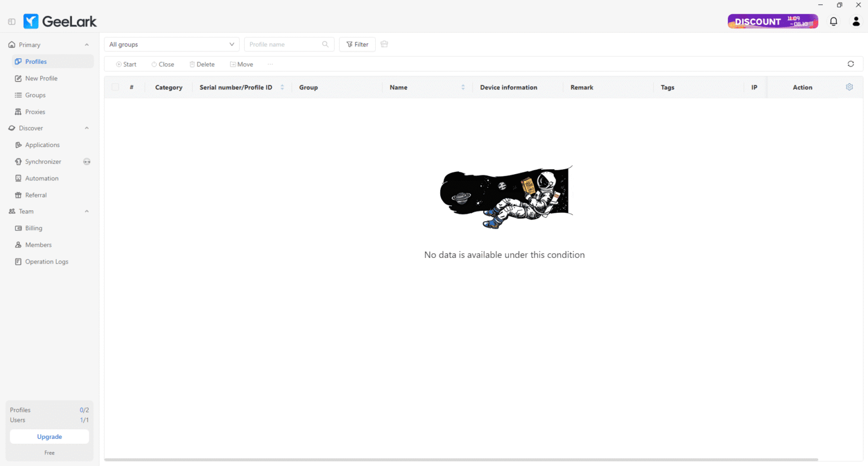Collapse the Discover section

[x=86, y=128]
